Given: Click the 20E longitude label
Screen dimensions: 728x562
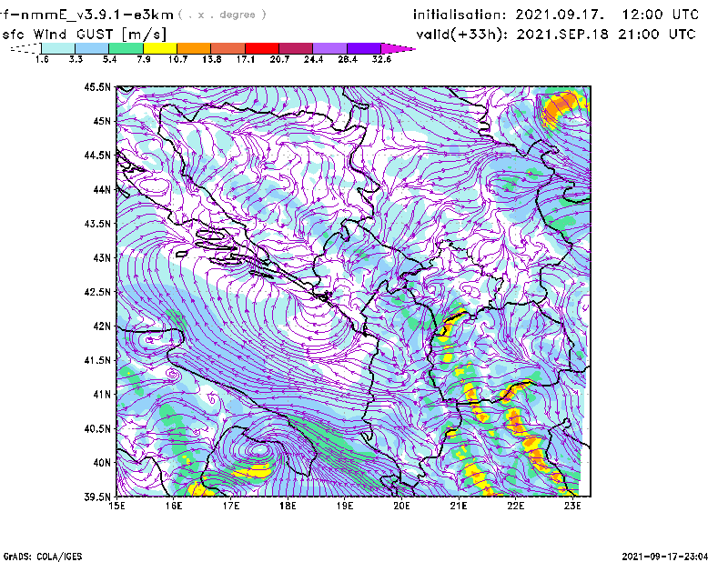Looking at the screenshot, I should click(x=401, y=506).
